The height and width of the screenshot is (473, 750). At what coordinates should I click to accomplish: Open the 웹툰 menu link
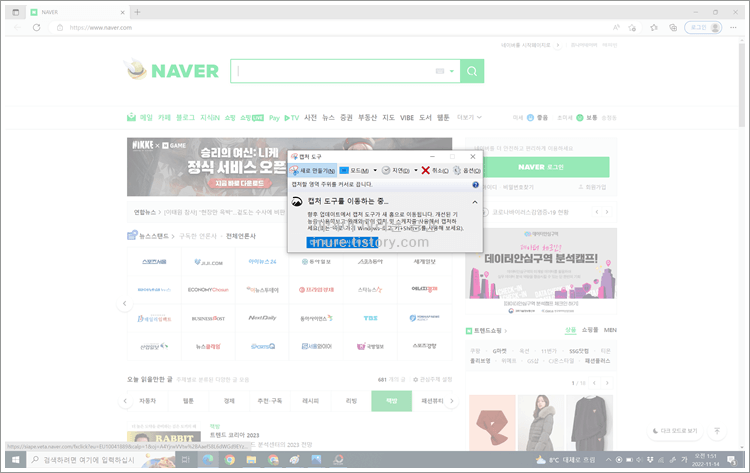pyautogui.click(x=443, y=118)
